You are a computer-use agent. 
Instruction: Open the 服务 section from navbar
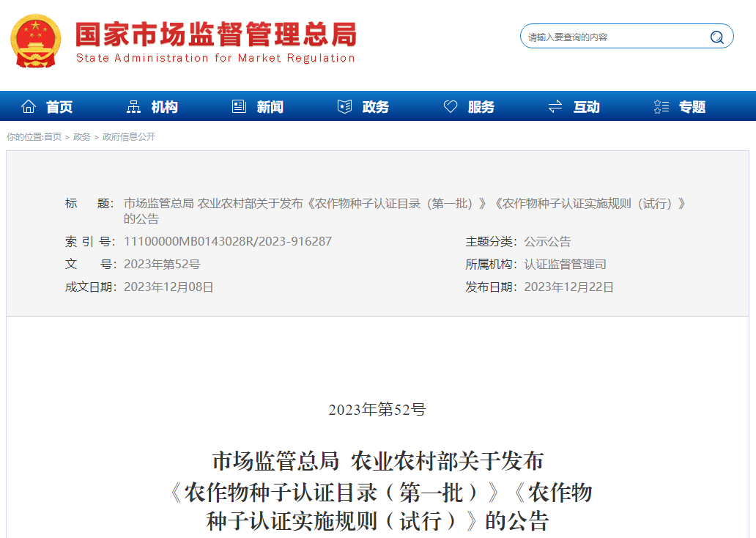click(x=481, y=106)
